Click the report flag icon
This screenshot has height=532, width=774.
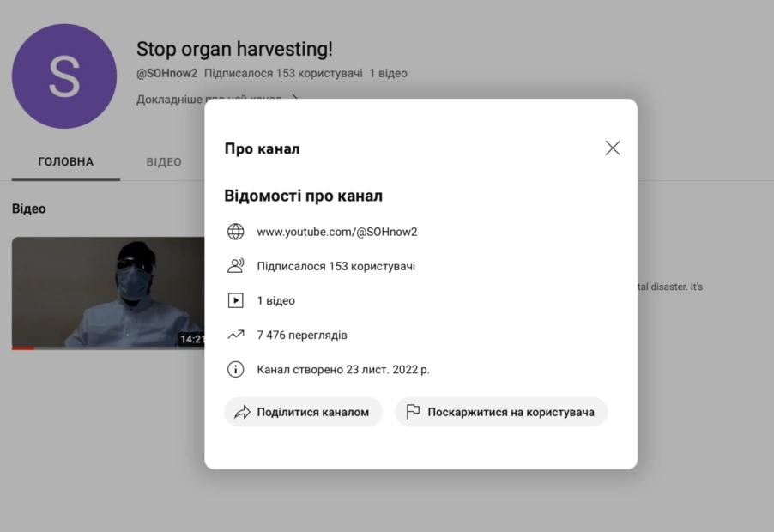click(x=413, y=412)
